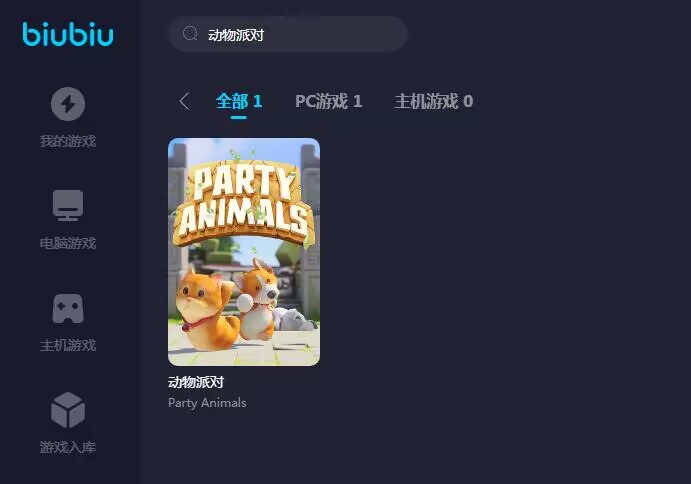The height and width of the screenshot is (484, 691).
Task: Select the 电脑游戏 monitor icon
Action: pyautogui.click(x=68, y=205)
